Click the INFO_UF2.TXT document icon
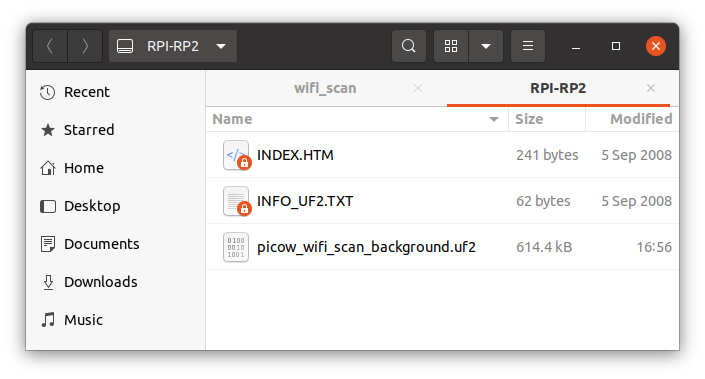 (236, 201)
